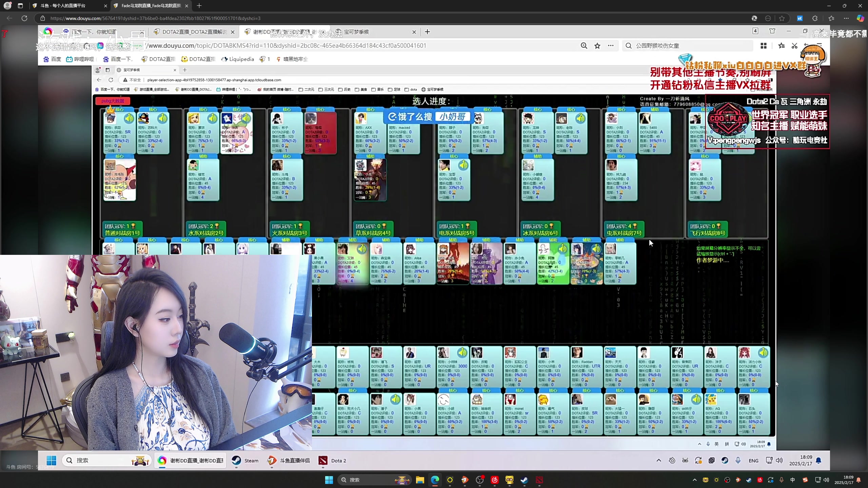Click the red pubg大数据 button
This screenshot has width=868, height=488.
[x=113, y=101]
